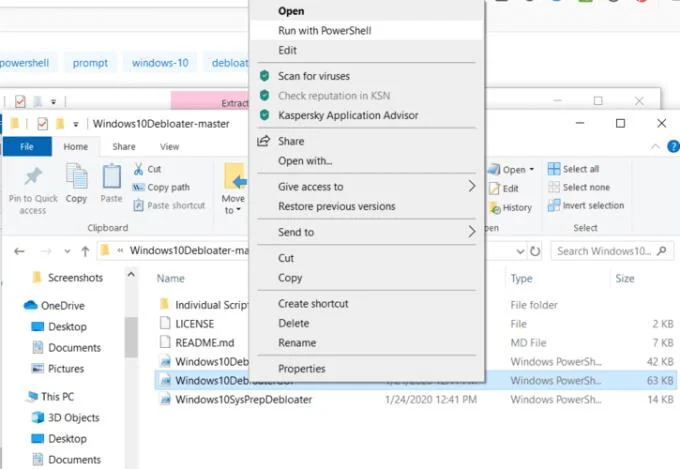
Task: Select Open in the context menu
Action: 367,11
